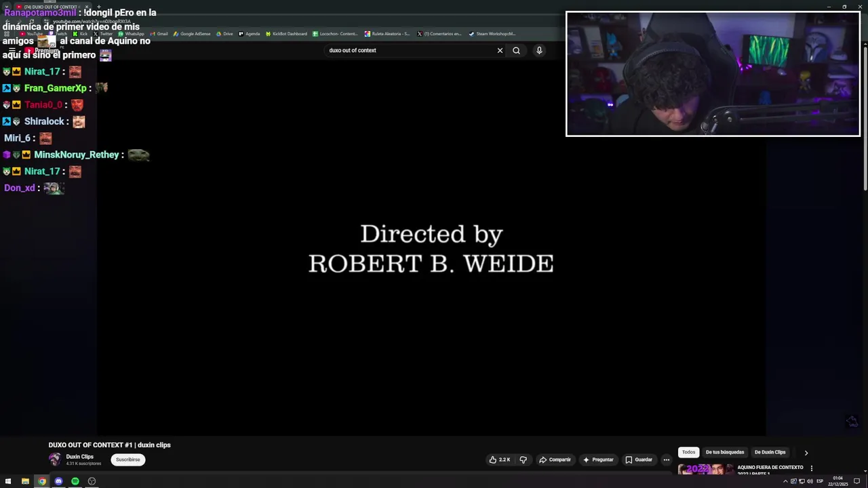
Task: Open KickBot Dashboard bookmark
Action: click(286, 33)
